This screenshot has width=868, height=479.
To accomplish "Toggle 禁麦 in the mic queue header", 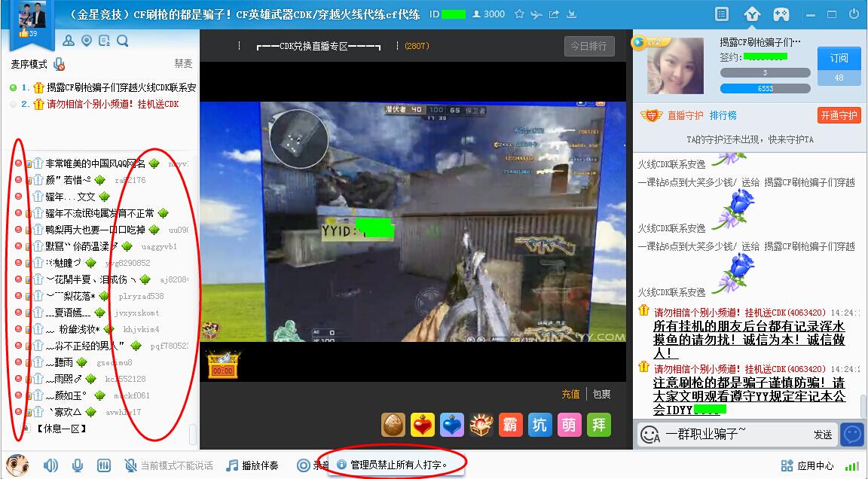I will 183,63.
